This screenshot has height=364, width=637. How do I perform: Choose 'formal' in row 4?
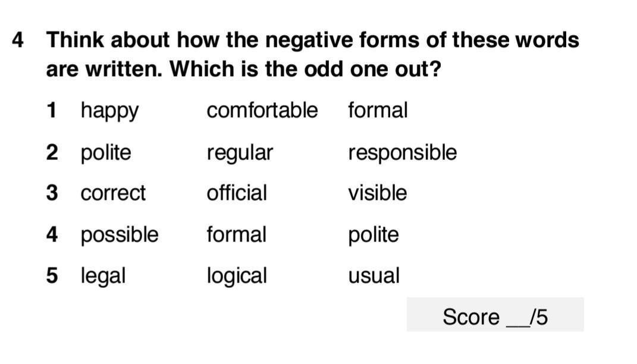tap(237, 234)
